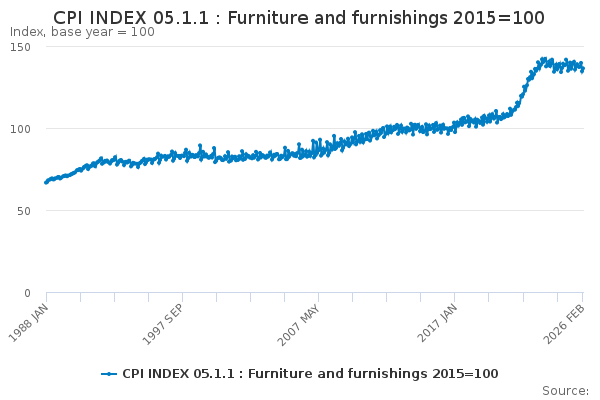Viewport: 600px width, 400px height.
Task: Click the 'Index, base year = 100' subtitle
Action: tap(82, 32)
